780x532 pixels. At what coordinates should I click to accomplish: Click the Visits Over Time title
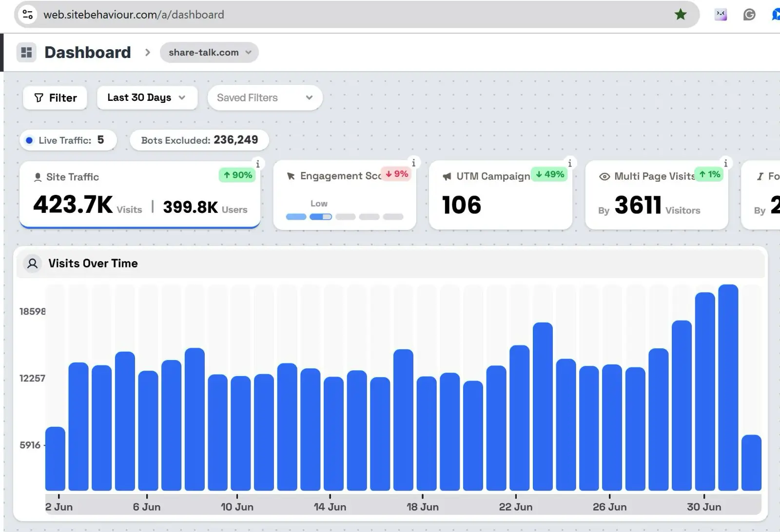(93, 264)
